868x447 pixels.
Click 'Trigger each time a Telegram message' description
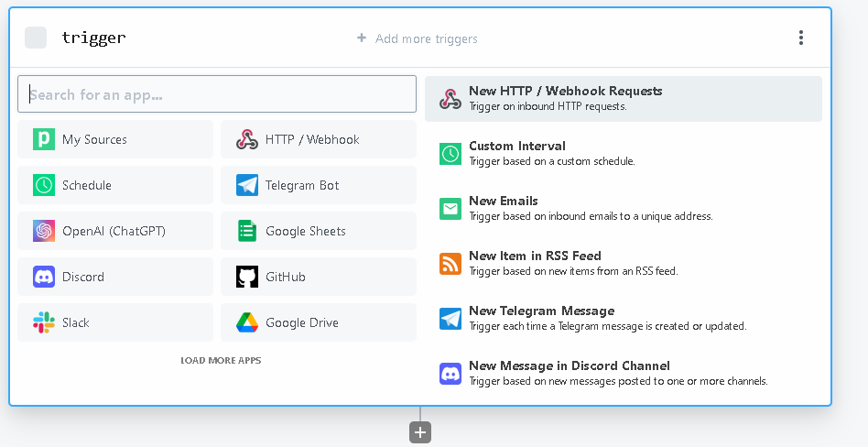608,326
